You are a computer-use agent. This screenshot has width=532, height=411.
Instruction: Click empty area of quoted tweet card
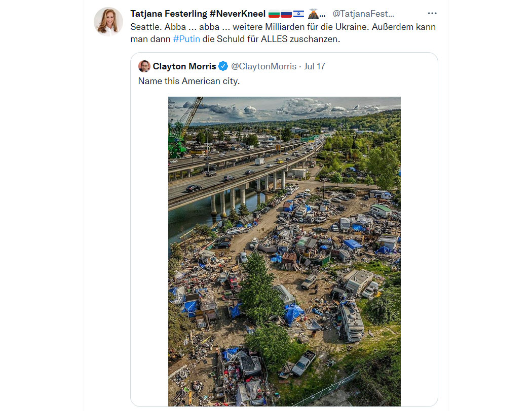click(419, 237)
